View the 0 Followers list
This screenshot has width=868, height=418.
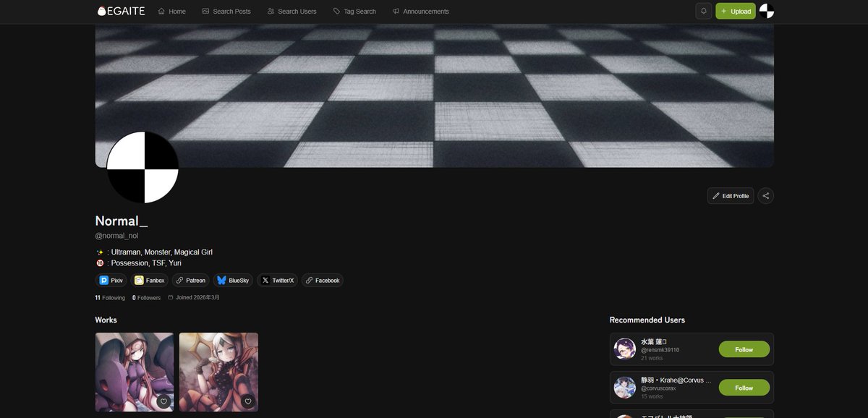coord(147,298)
